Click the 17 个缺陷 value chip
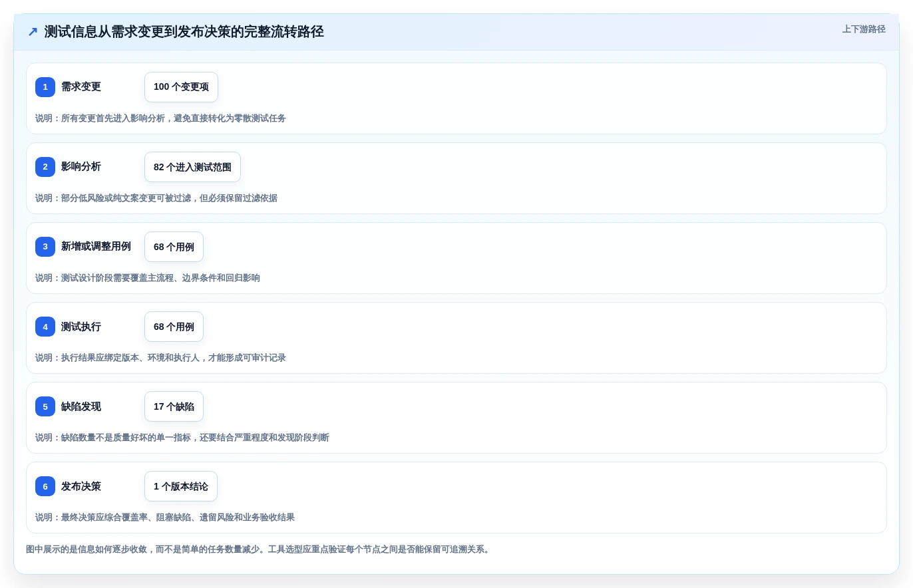 click(x=174, y=406)
